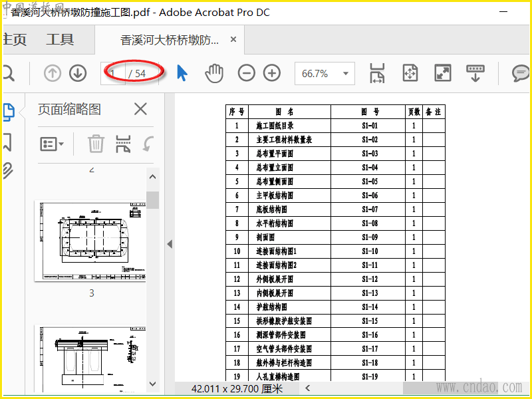
Task: Collapse the navigation pane with left triangle
Action: (x=170, y=243)
